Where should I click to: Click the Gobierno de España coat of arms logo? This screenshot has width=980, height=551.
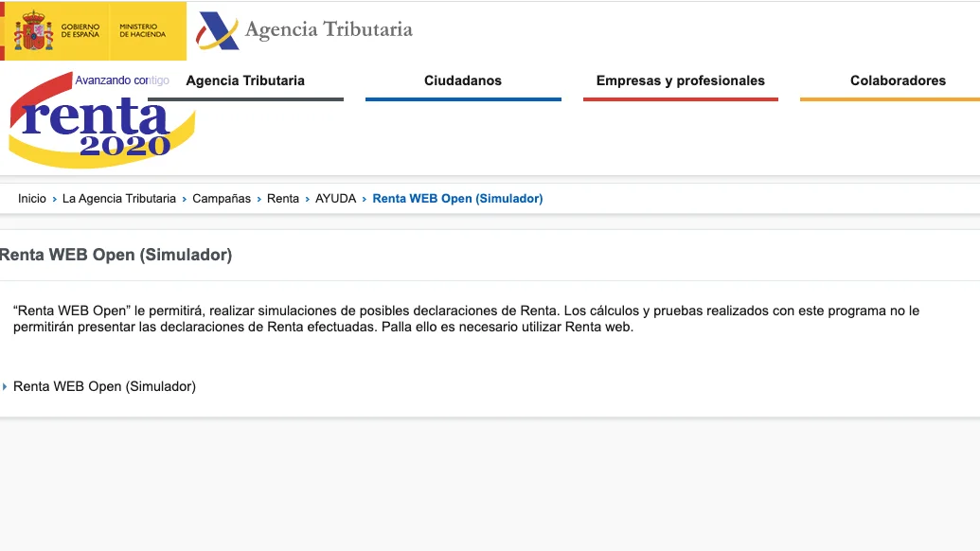click(34, 30)
